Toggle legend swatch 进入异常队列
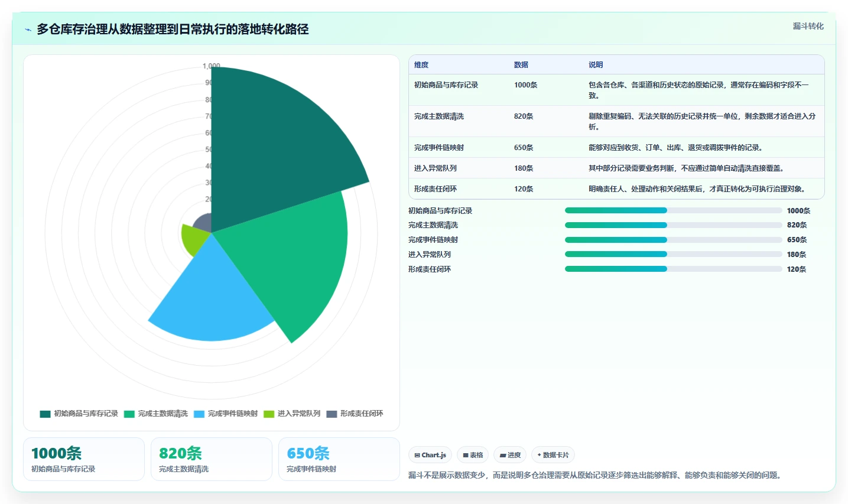848x504 pixels. coord(269,414)
